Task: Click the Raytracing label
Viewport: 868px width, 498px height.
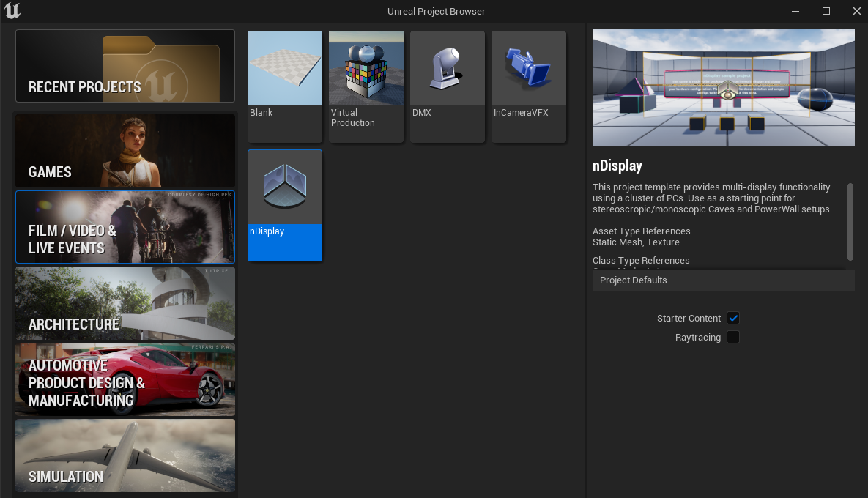Action: tap(698, 338)
